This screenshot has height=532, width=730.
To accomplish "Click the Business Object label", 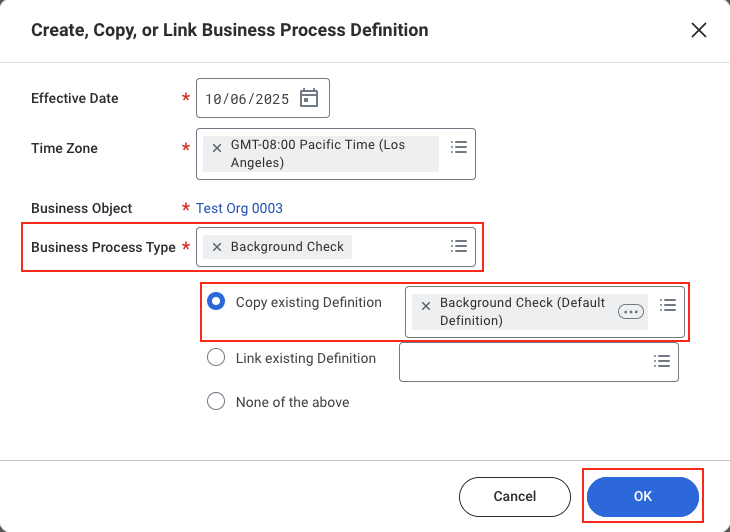I will click(x=81, y=208).
